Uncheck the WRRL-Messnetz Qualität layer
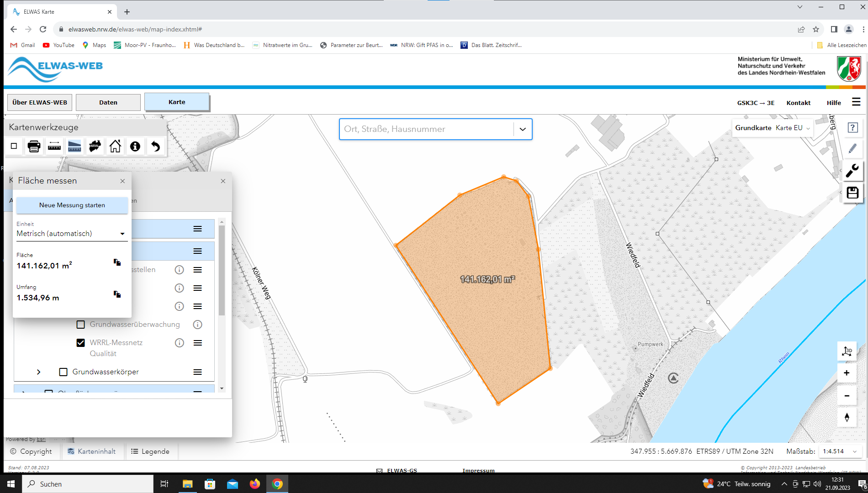868x493 pixels. click(81, 343)
